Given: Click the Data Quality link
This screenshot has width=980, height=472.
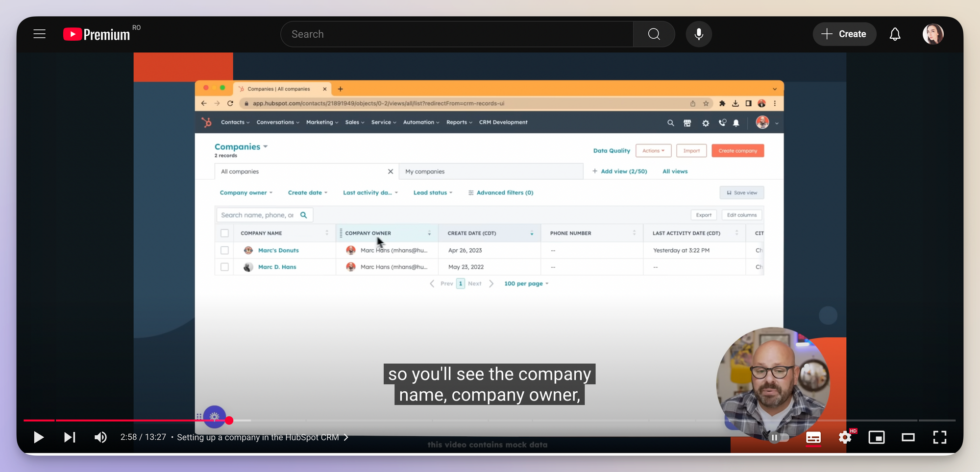Looking at the screenshot, I should (612, 151).
